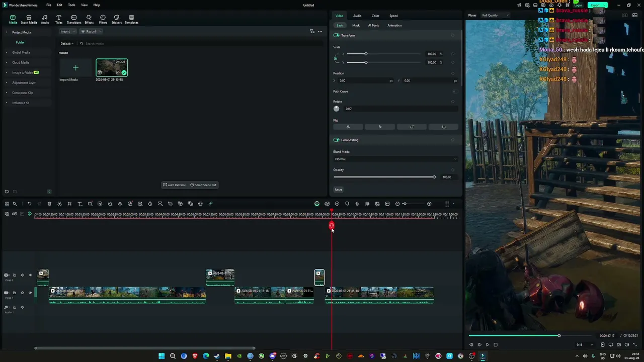Hide the Video 2 track
644x362 pixels.
(30, 275)
